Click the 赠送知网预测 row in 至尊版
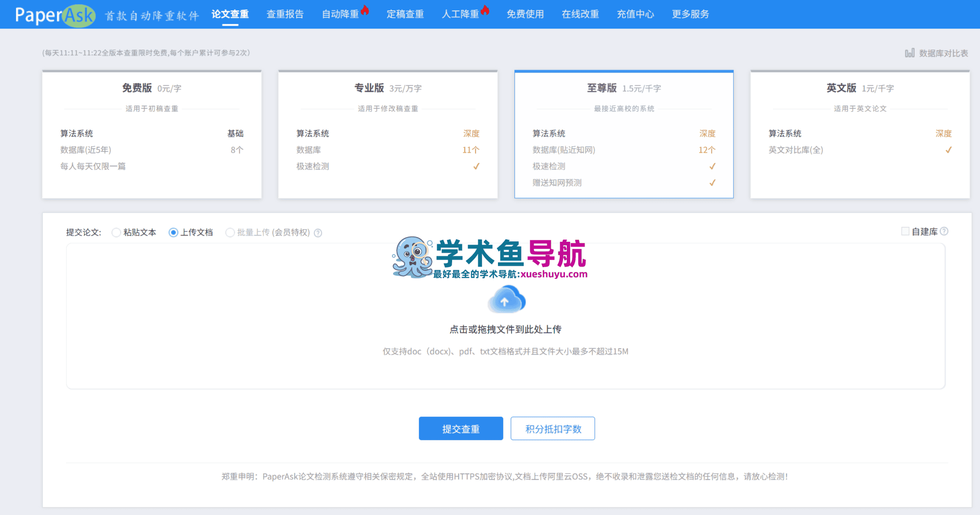This screenshot has height=515, width=980. click(x=624, y=183)
